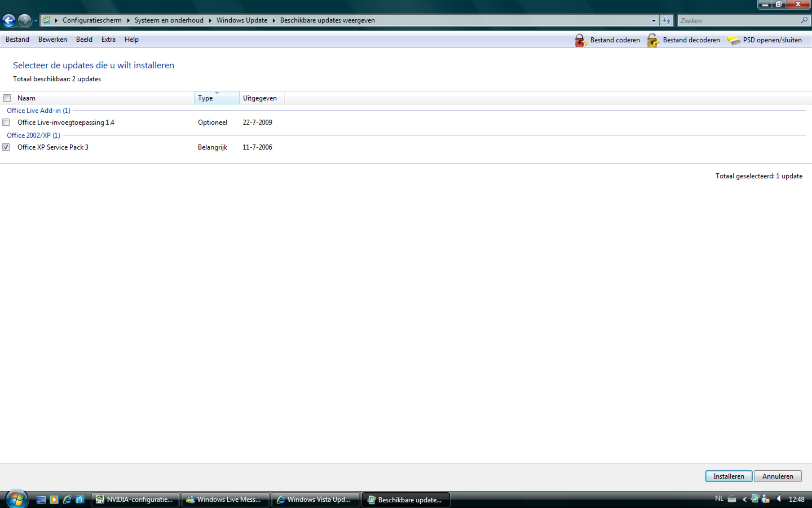The width and height of the screenshot is (812, 508).
Task: Click the fourth quick launch blue icon
Action: pyautogui.click(x=80, y=500)
